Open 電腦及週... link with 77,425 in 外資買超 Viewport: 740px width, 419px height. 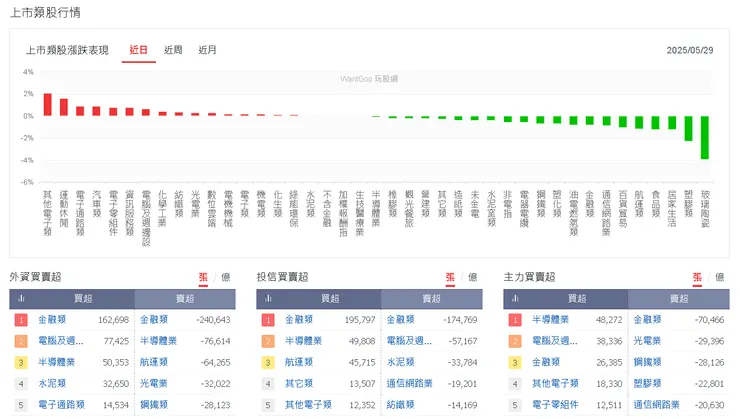click(61, 341)
